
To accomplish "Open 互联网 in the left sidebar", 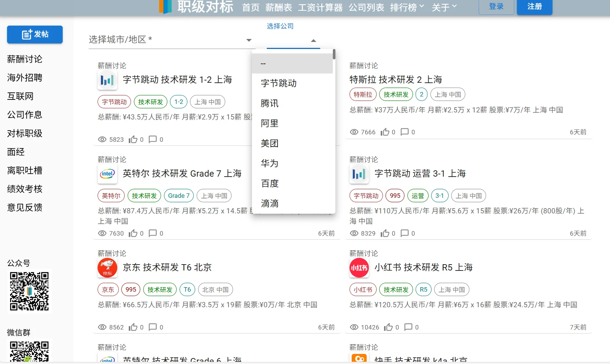I will click(20, 96).
